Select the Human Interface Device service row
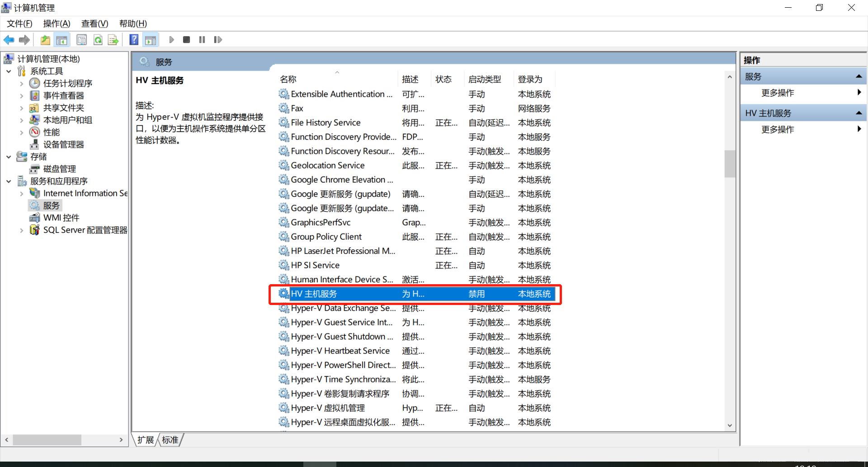868x467 pixels. point(417,279)
